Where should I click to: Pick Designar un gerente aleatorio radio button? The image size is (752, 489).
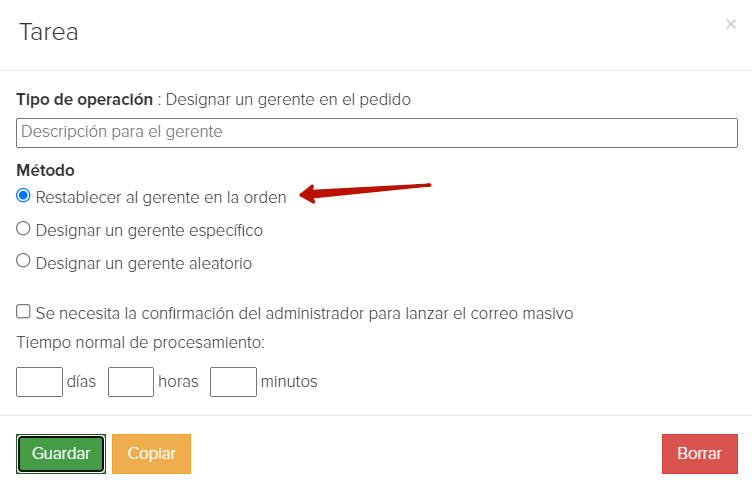(x=23, y=261)
